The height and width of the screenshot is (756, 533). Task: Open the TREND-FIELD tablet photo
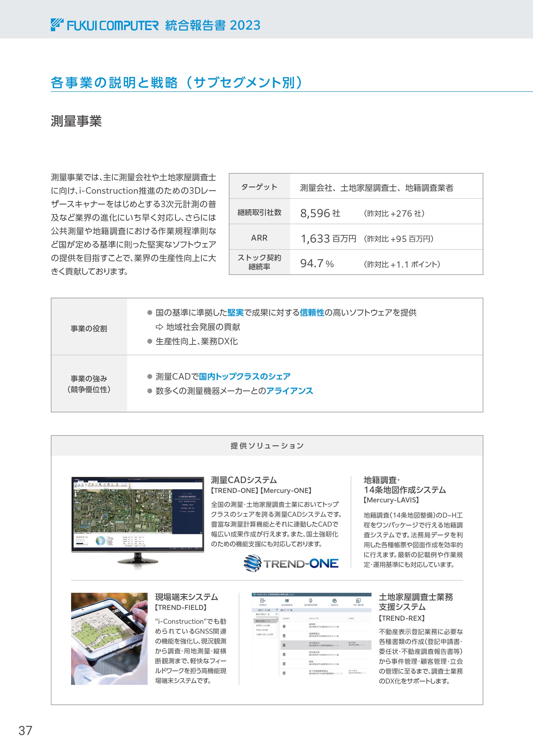pos(109,639)
